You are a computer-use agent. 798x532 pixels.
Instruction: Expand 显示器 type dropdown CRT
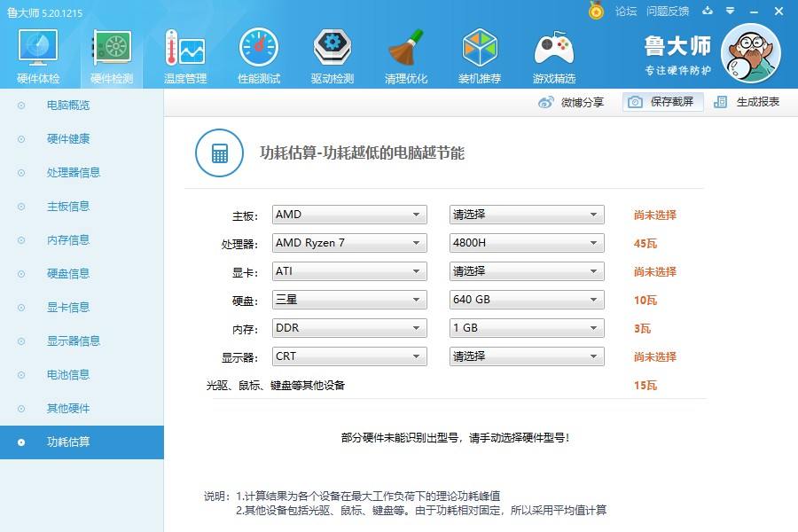[349, 356]
